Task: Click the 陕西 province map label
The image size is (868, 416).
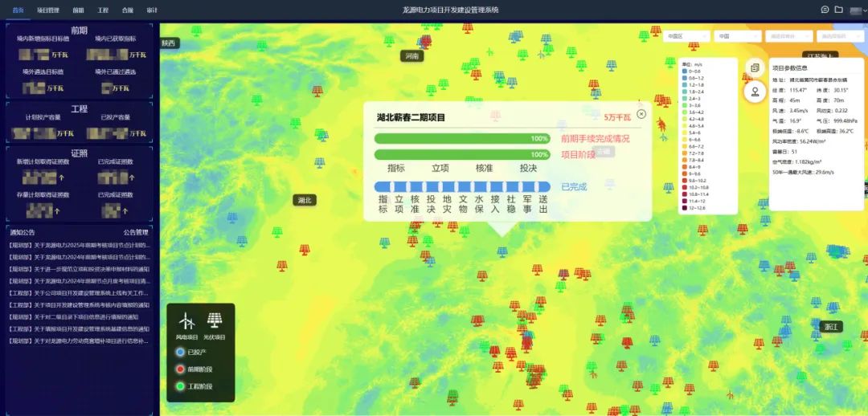Action: (168, 43)
